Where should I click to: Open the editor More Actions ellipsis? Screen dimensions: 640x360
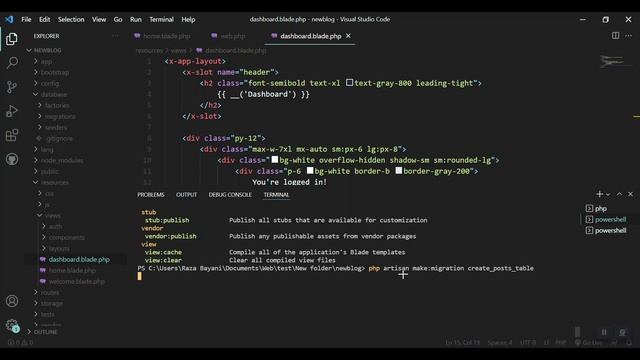pos(629,36)
